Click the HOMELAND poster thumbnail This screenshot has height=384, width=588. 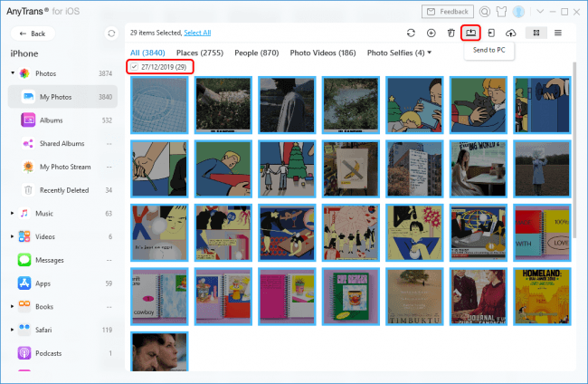543,293
